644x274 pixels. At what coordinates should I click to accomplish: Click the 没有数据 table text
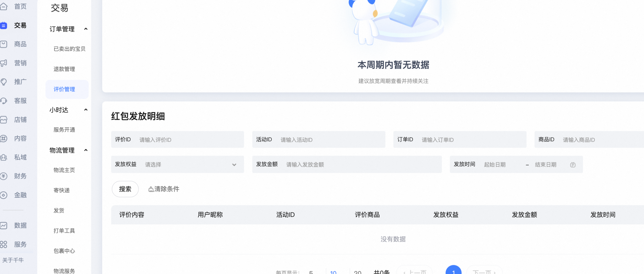pos(393,239)
